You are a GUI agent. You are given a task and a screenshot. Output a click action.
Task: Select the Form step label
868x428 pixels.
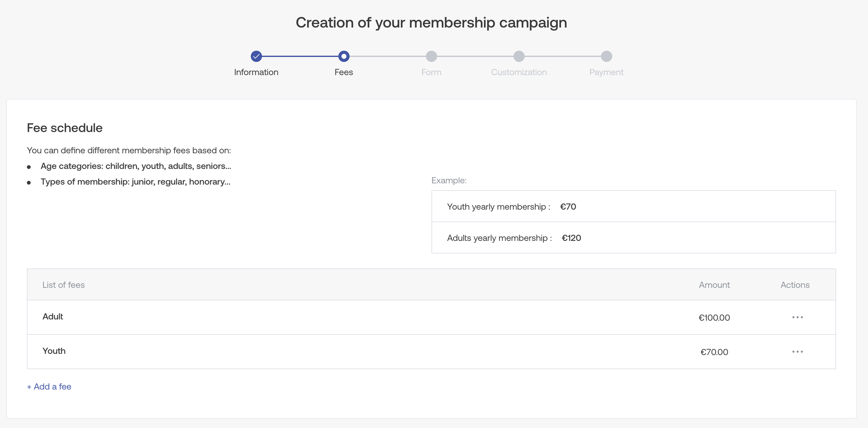tap(431, 72)
